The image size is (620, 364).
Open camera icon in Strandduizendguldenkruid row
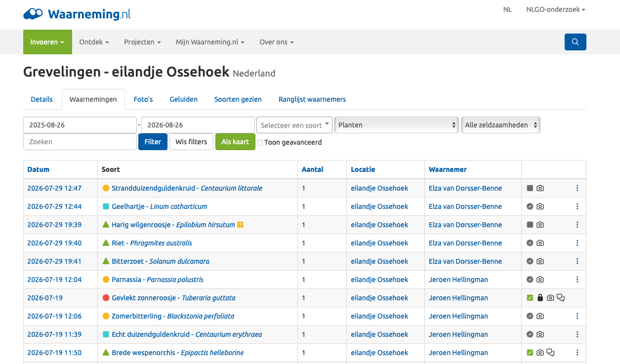540,188
